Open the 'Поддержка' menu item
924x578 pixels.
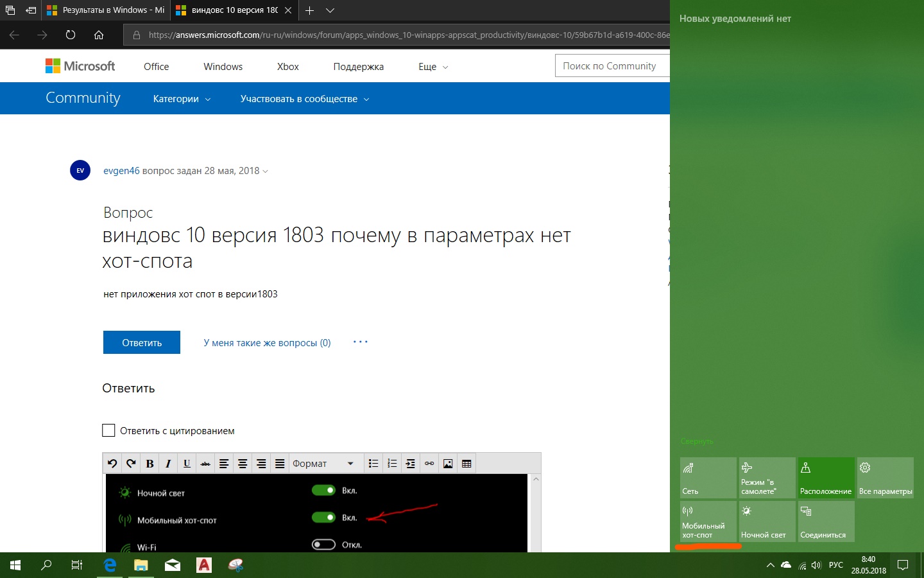[359, 67]
